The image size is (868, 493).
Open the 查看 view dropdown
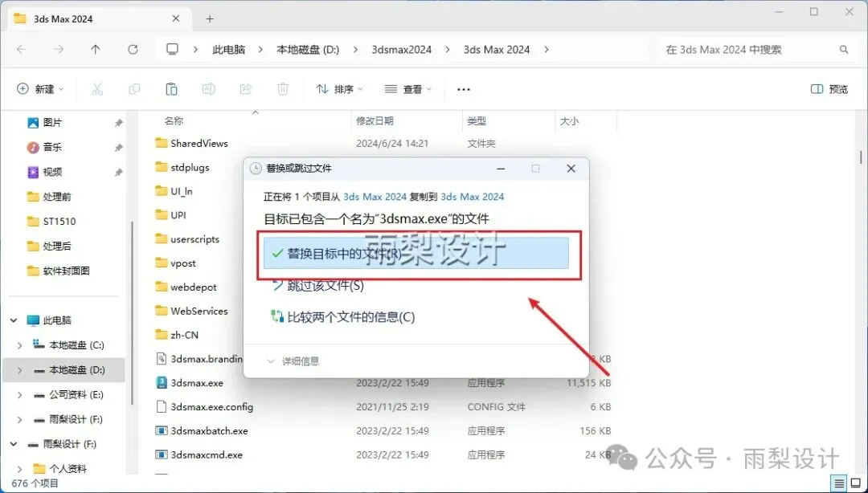pyautogui.click(x=408, y=89)
